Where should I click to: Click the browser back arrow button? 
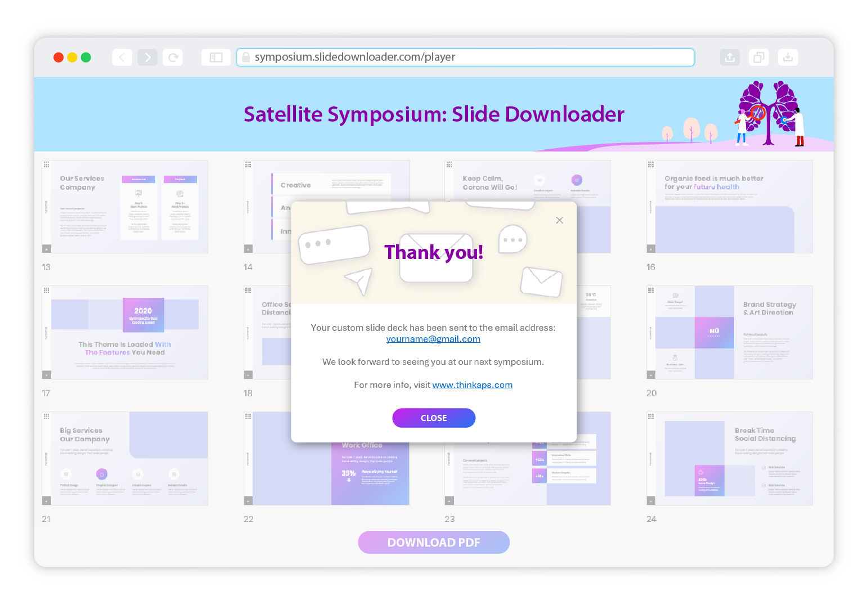[x=122, y=57]
